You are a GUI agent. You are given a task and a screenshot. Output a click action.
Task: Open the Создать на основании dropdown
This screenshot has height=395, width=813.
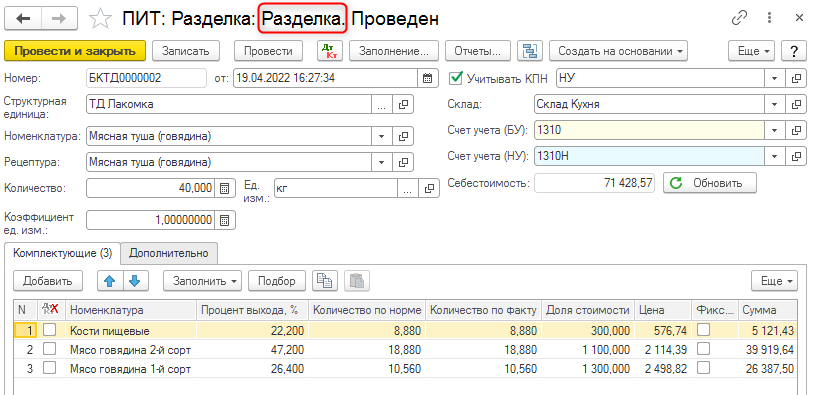(619, 51)
